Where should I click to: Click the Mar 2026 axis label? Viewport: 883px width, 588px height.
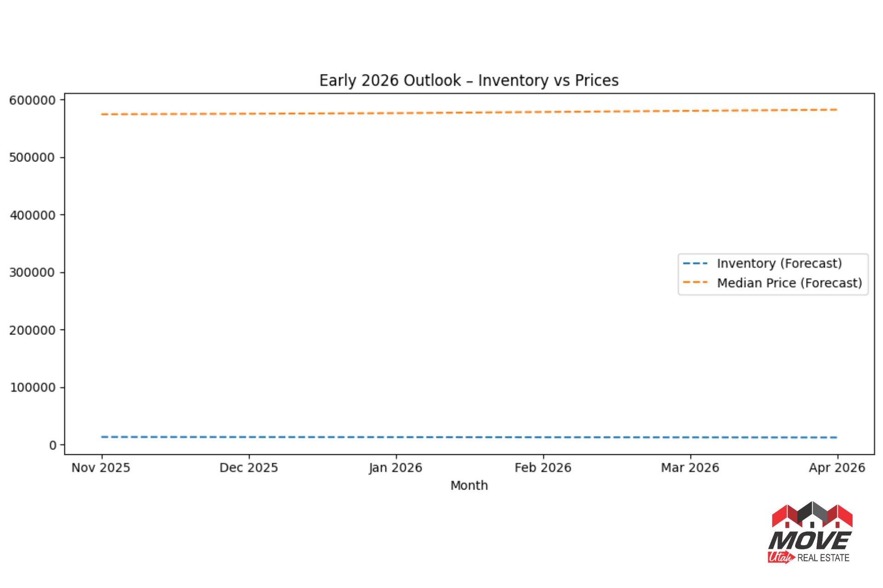pos(690,468)
